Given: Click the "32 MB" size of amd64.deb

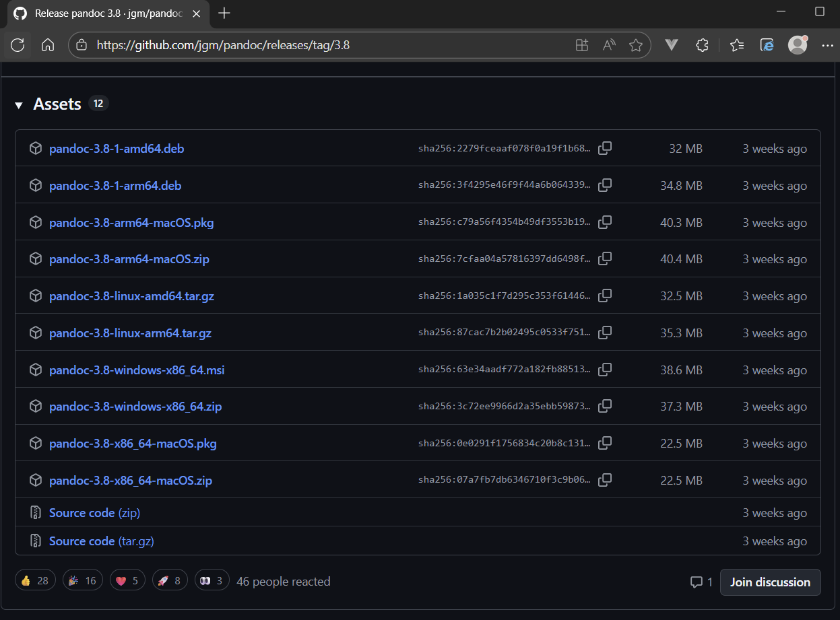Looking at the screenshot, I should click(x=686, y=149).
